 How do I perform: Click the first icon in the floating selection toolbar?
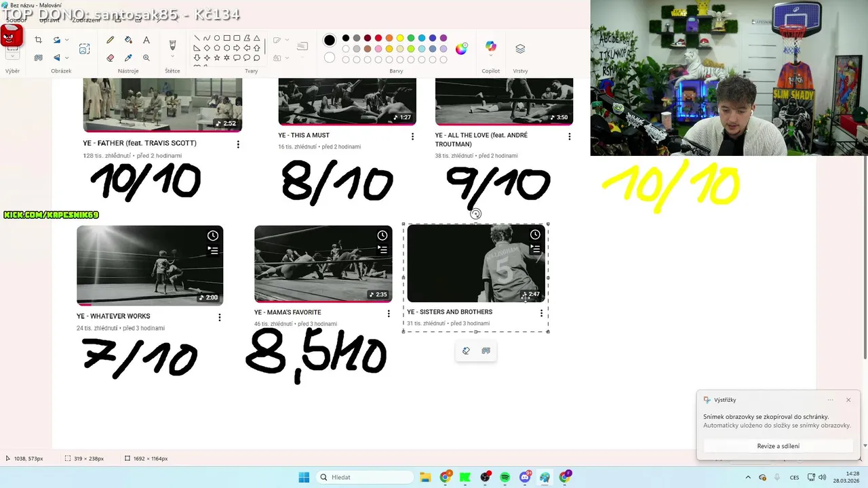pos(466,350)
